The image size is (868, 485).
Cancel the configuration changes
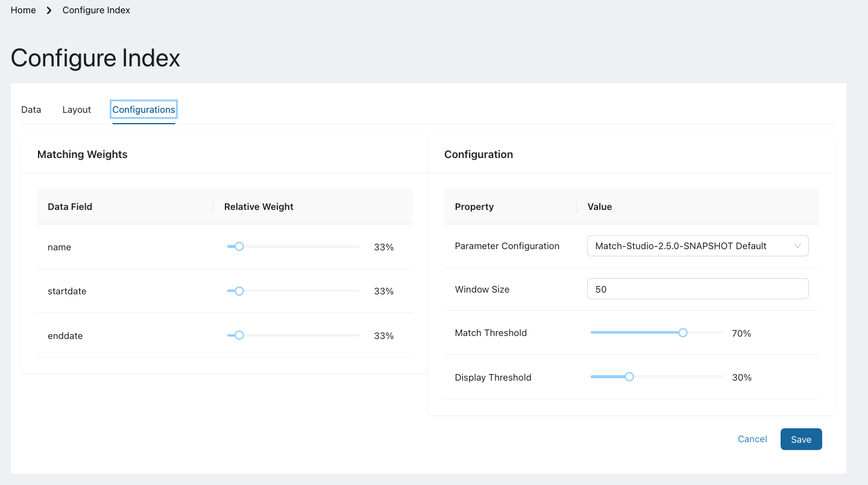(752, 439)
